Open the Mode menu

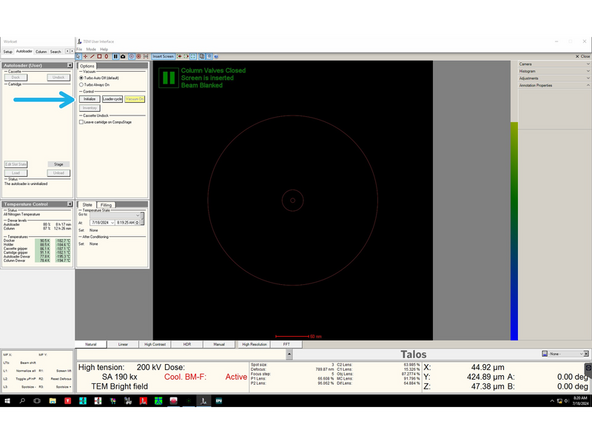coord(91,49)
